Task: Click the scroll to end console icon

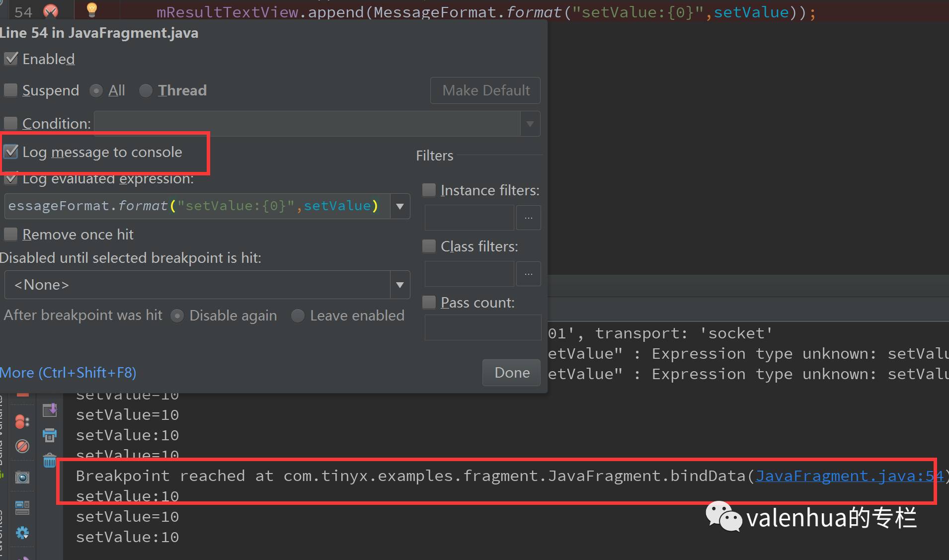Action: (50, 410)
